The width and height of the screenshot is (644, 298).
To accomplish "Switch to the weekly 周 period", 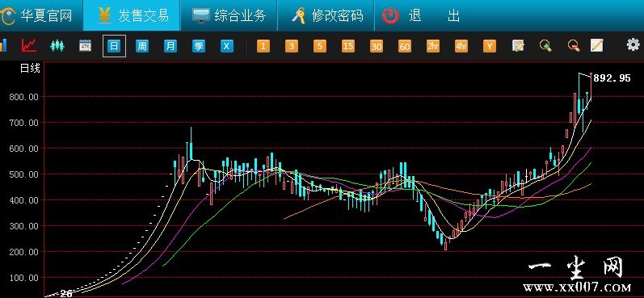I will point(141,46).
